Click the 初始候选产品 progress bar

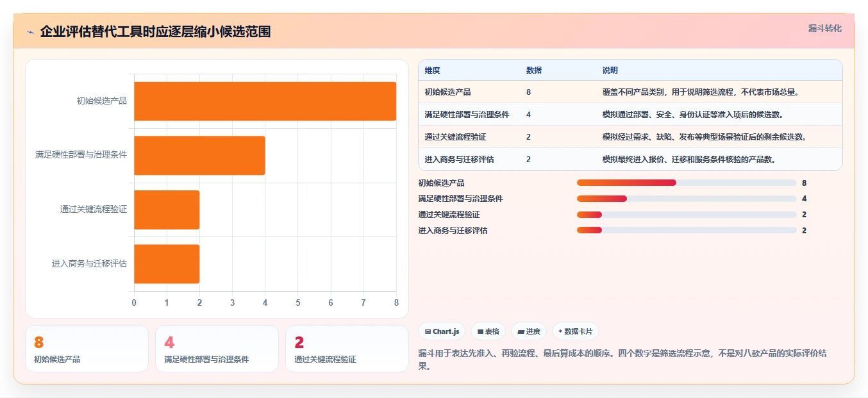pyautogui.click(x=687, y=183)
